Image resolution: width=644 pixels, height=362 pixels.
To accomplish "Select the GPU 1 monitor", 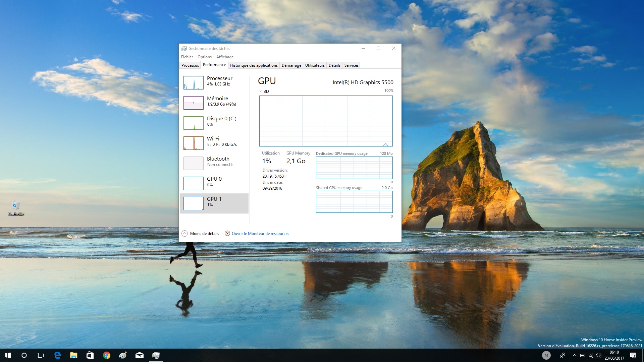I will tap(214, 203).
